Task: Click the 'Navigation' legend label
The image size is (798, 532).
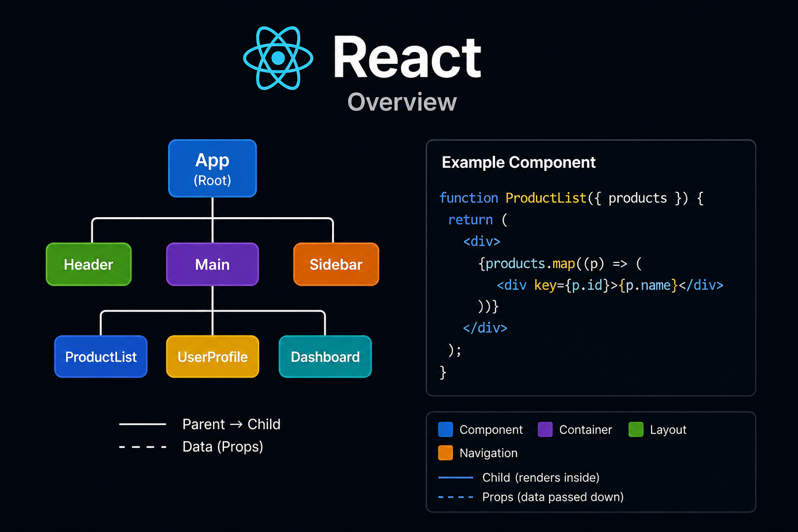Action: 488,453
